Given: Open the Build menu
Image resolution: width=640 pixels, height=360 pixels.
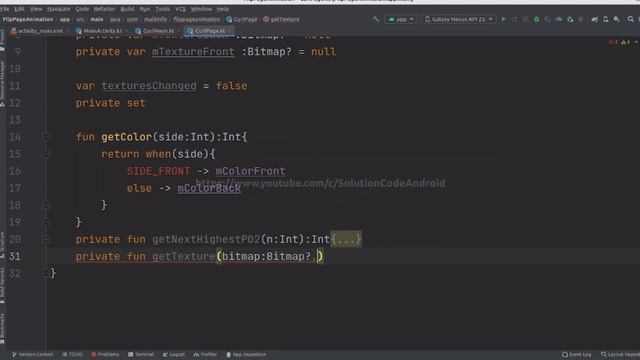Looking at the screenshot, I should (x=127, y=9).
